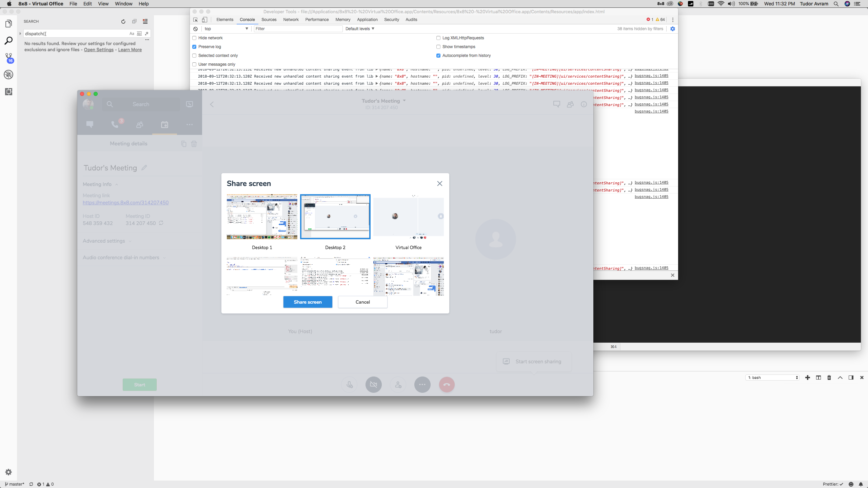Copy meeting details icon
This screenshot has width=868, height=488.
(184, 144)
